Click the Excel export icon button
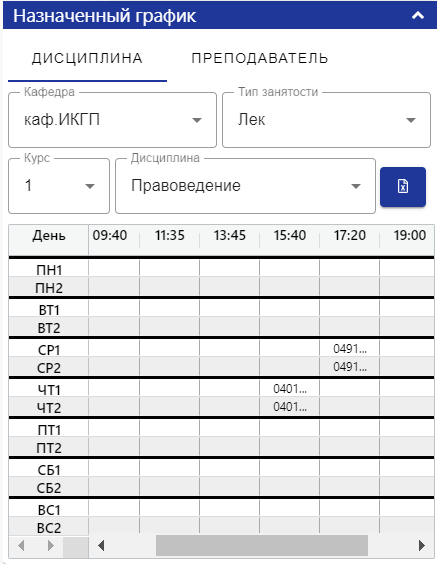 [403, 187]
